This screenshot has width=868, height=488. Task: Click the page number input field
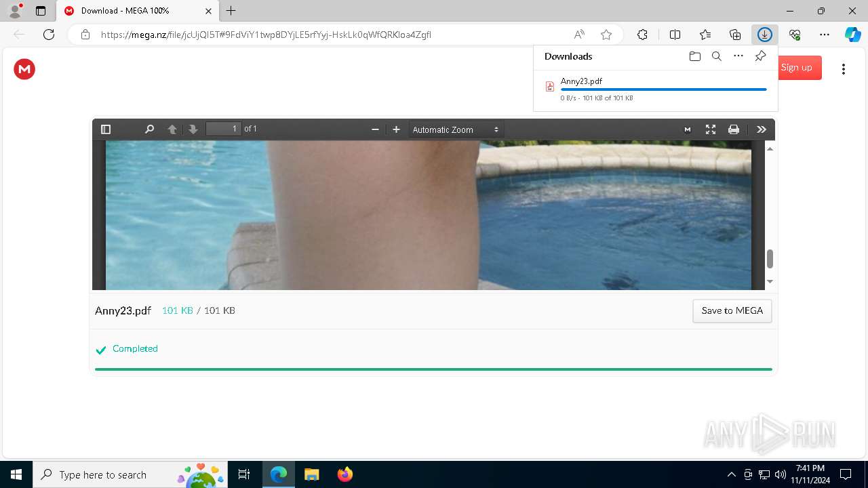pyautogui.click(x=224, y=129)
